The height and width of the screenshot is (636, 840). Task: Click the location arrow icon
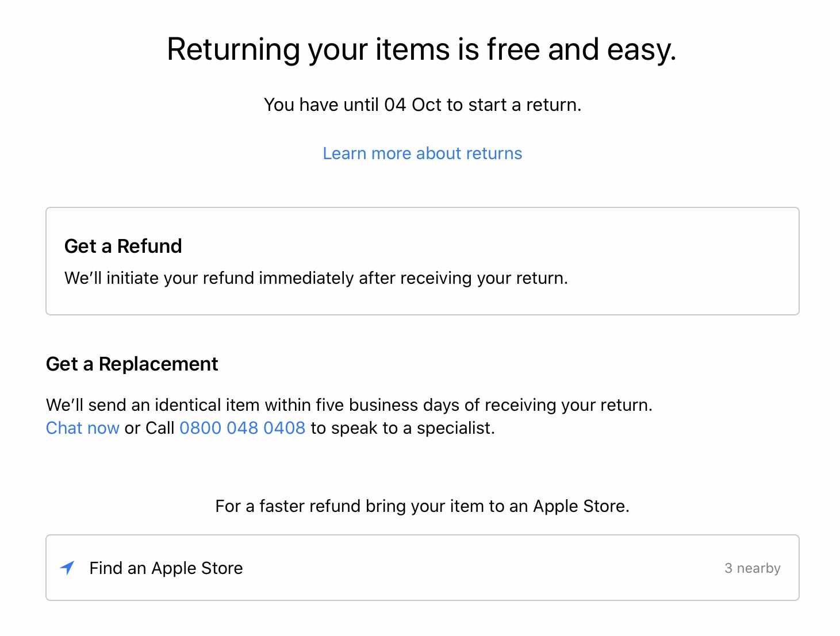click(x=67, y=568)
